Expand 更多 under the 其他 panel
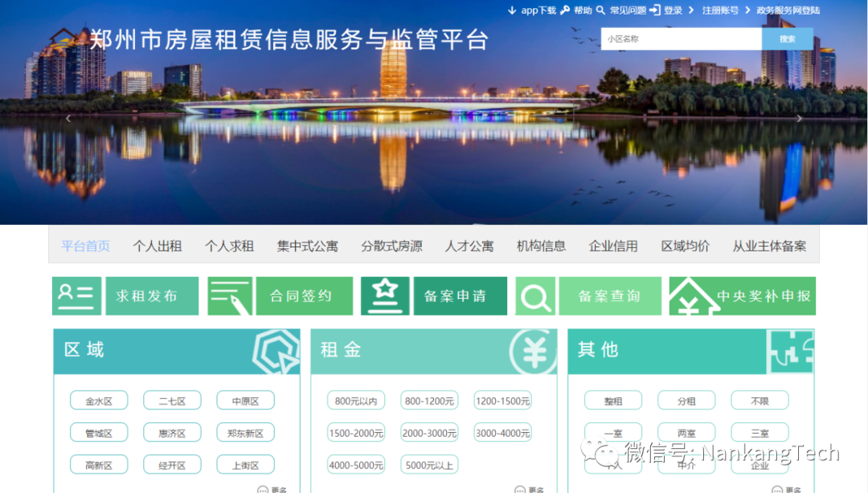The image size is (868, 493). 787,489
